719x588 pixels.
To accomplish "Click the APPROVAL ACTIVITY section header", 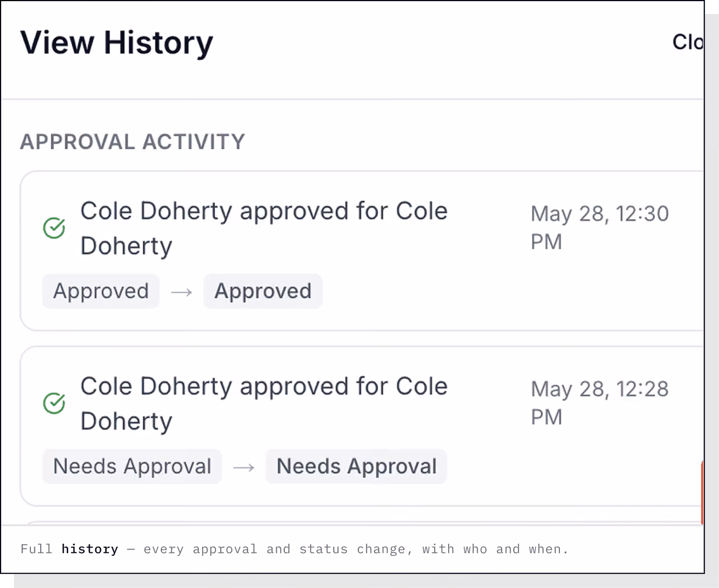I will click(133, 142).
